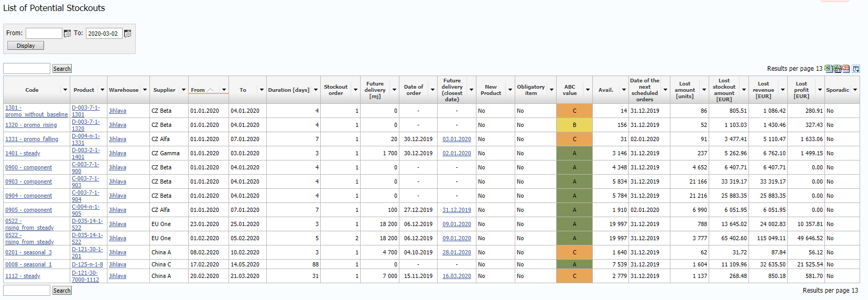This screenshot has height=300, width=868.
Task: Open the To date calendar picker
Action: (127, 34)
